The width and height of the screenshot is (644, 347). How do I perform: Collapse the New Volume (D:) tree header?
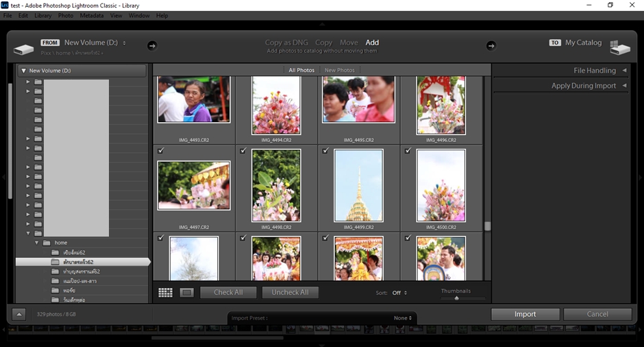coord(23,71)
